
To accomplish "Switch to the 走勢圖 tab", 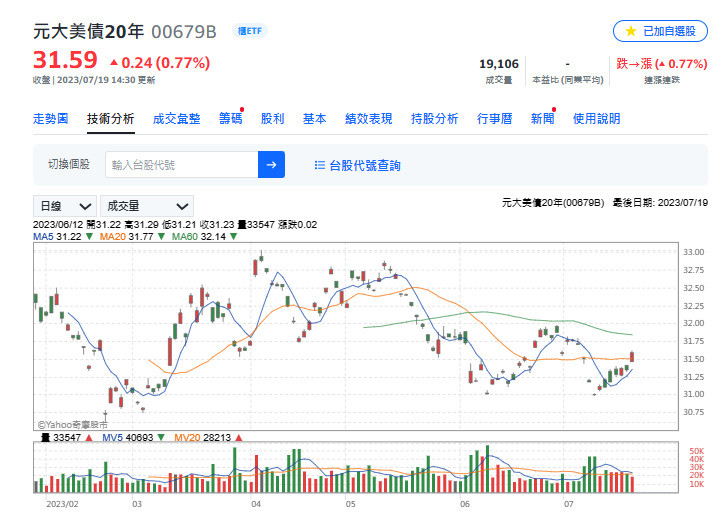I will pyautogui.click(x=50, y=119).
